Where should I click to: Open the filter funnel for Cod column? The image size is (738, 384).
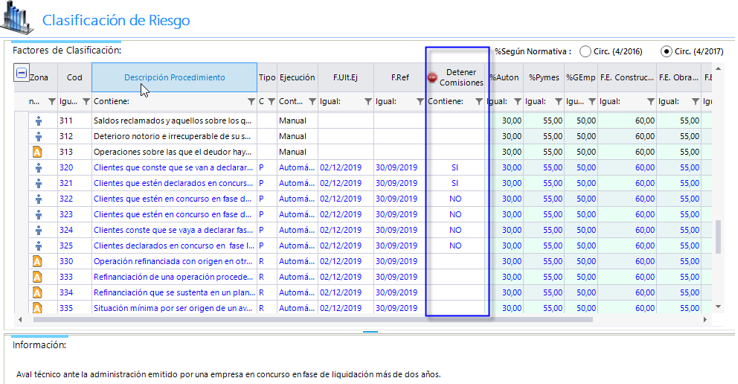[86, 102]
